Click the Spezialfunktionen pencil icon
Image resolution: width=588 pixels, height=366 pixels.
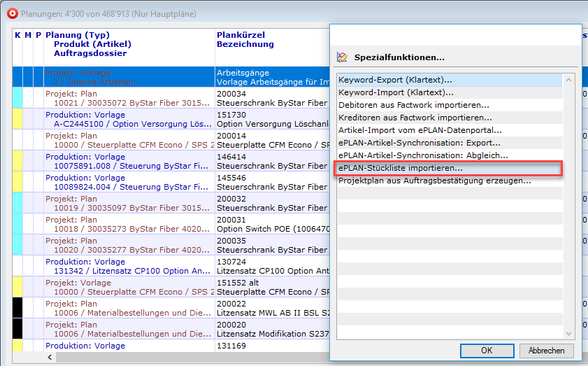pyautogui.click(x=342, y=57)
